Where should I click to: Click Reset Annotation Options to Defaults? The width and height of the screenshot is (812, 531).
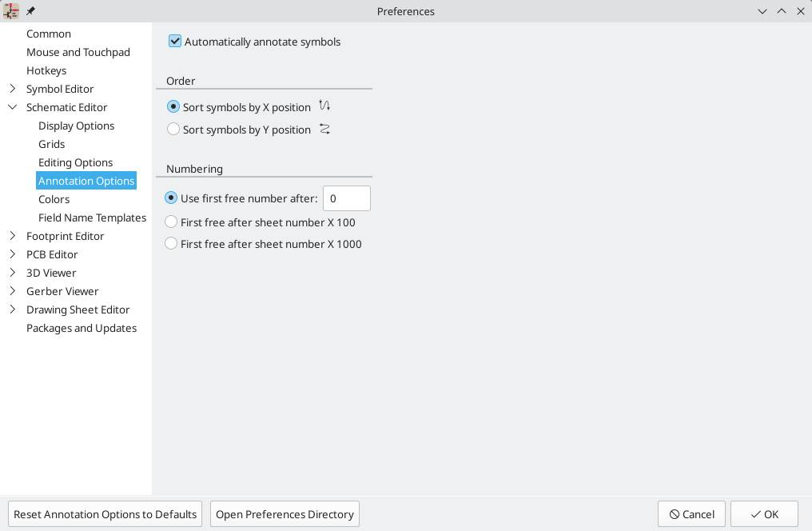point(105,514)
